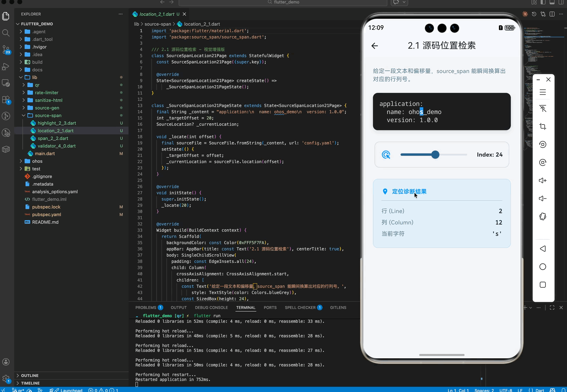567x392 pixels.
Task: Click emulator volume up icon
Action: pyautogui.click(x=543, y=180)
